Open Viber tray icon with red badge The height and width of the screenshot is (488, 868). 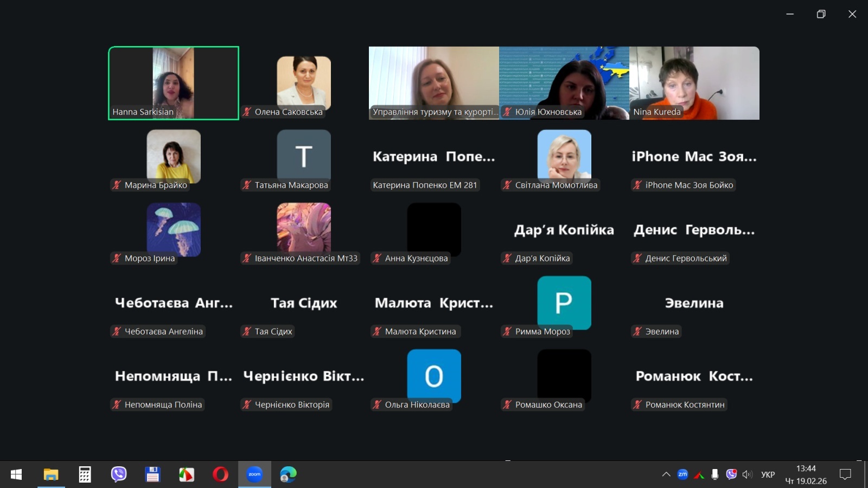(731, 474)
